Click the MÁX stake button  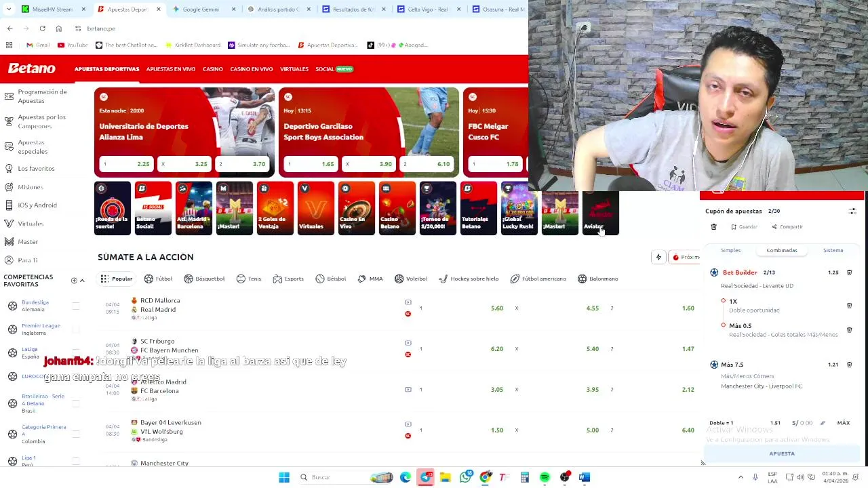pos(844,423)
